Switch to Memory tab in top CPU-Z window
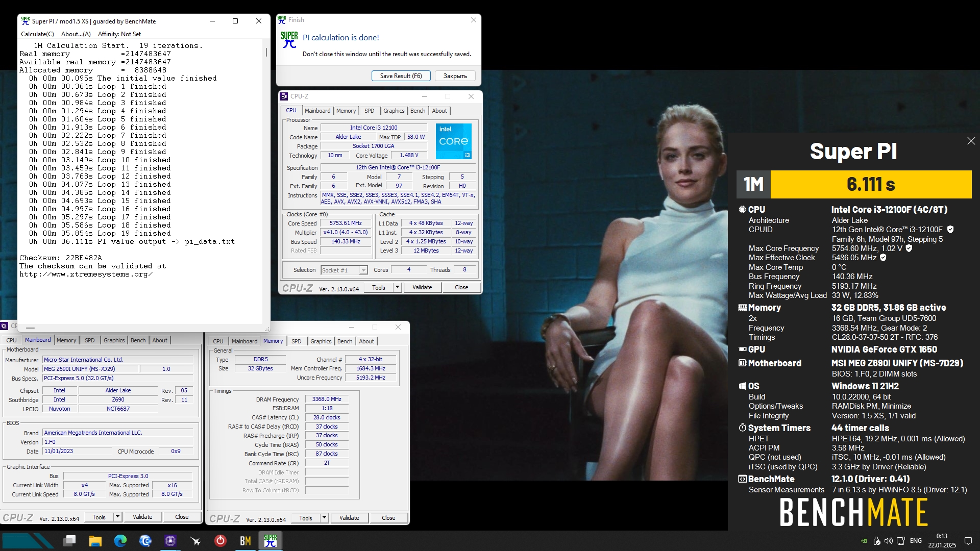980x551 pixels. coord(346,111)
